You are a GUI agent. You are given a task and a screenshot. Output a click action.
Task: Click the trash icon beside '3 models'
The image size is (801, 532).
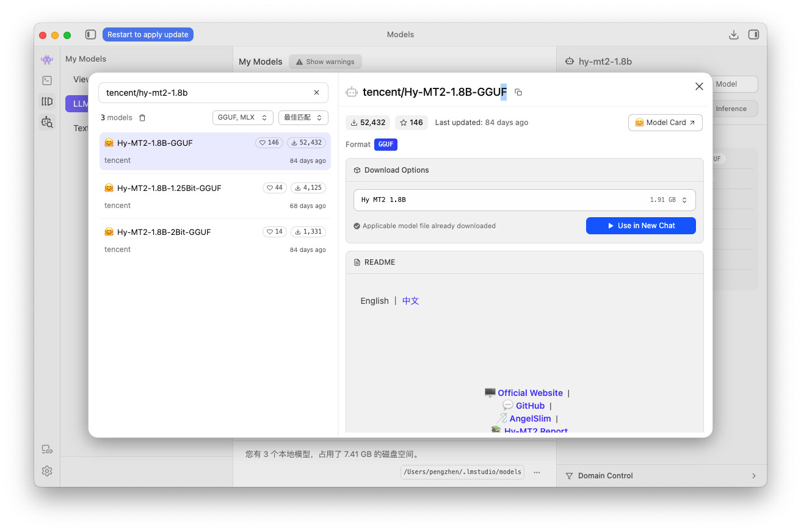click(142, 118)
